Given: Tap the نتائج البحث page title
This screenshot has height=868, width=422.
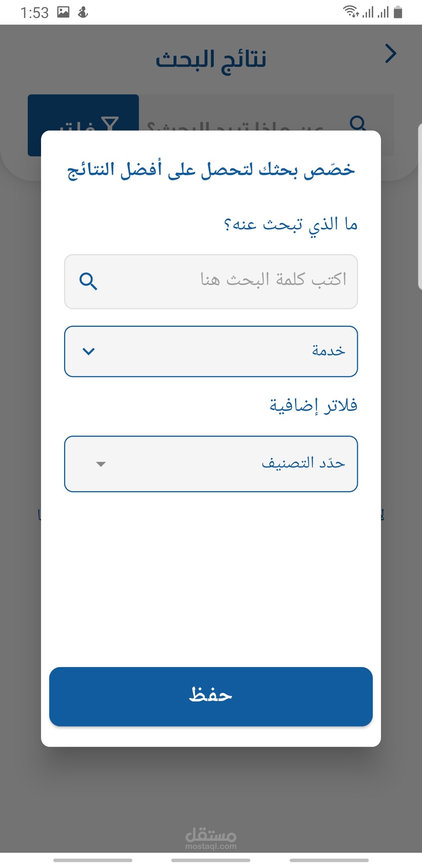Looking at the screenshot, I should point(211,60).
